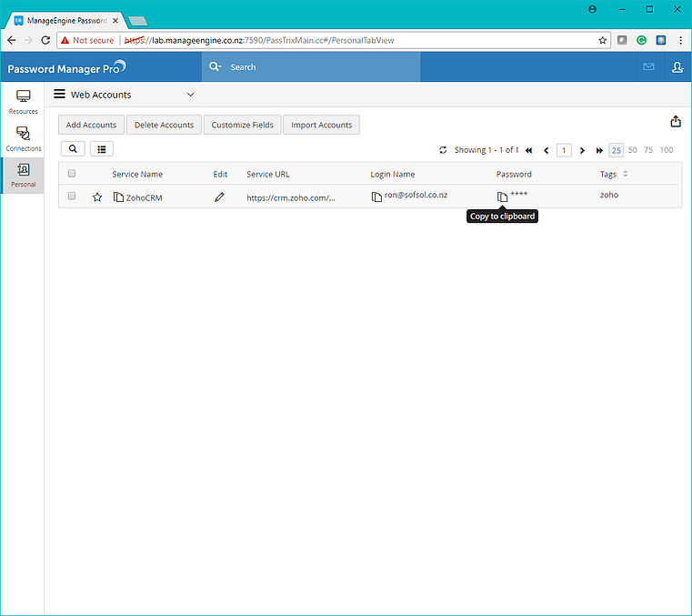Screen dimensions: 692x616
Task: Go to next page of results
Action: pos(582,150)
